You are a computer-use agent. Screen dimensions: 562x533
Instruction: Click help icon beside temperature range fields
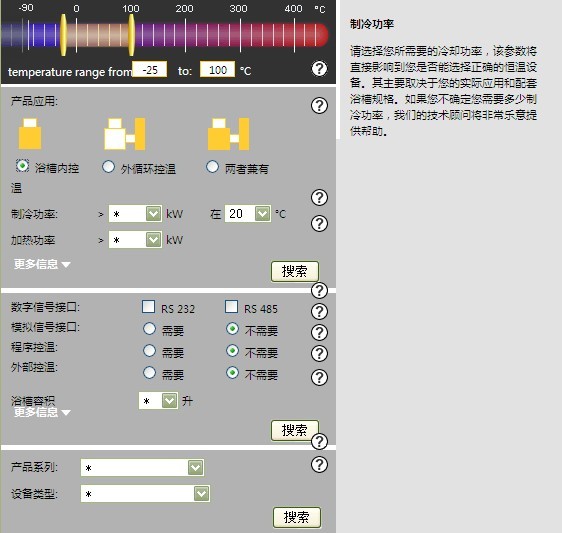click(319, 68)
